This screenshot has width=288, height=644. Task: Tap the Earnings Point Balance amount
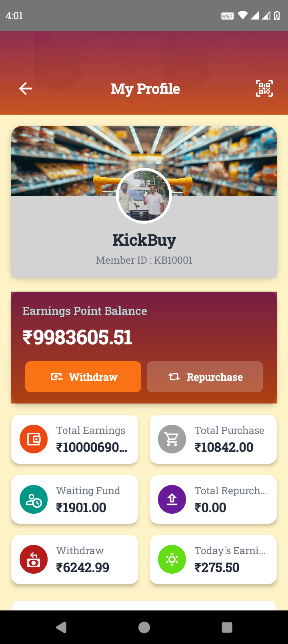pyautogui.click(x=77, y=338)
